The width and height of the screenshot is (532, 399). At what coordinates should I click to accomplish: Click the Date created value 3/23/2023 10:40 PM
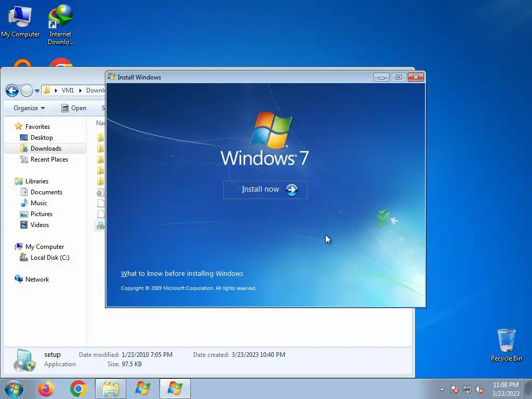click(258, 354)
